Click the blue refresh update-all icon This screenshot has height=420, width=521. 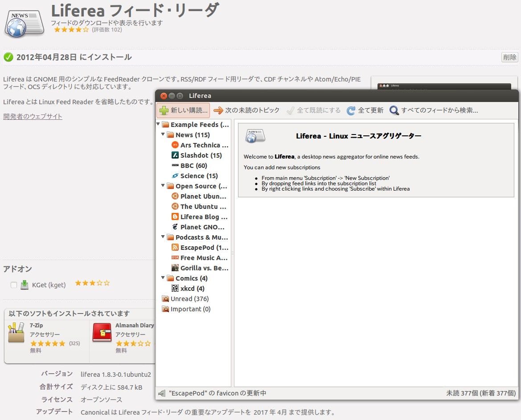pyautogui.click(x=351, y=110)
